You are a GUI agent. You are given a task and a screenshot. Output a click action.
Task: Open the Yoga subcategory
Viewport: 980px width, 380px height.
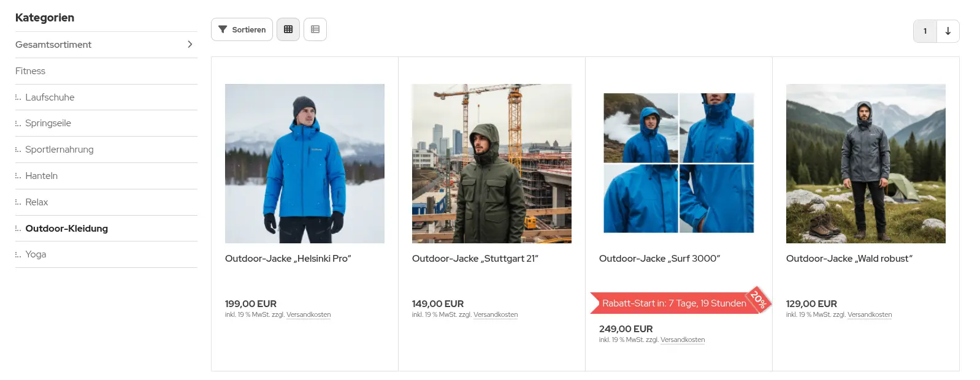coord(36,254)
